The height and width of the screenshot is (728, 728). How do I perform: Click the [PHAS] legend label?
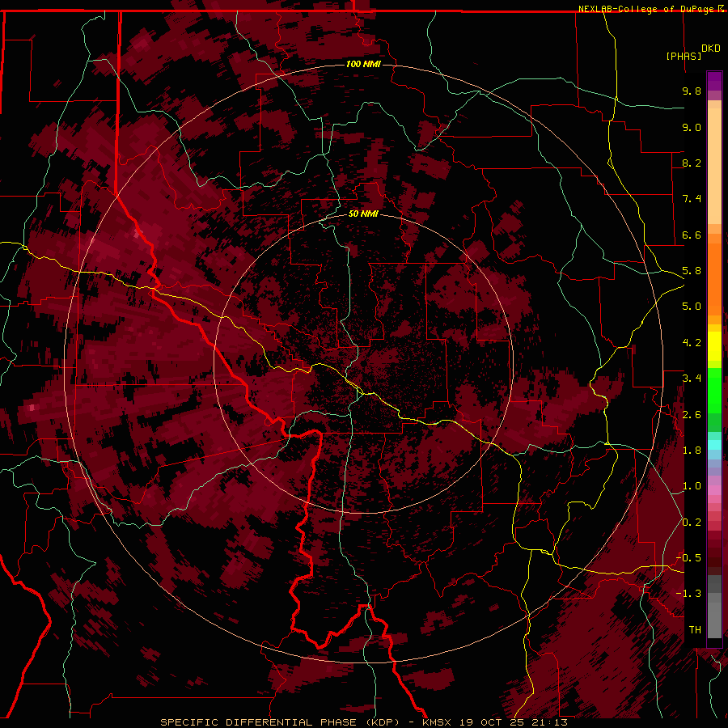pos(684,56)
